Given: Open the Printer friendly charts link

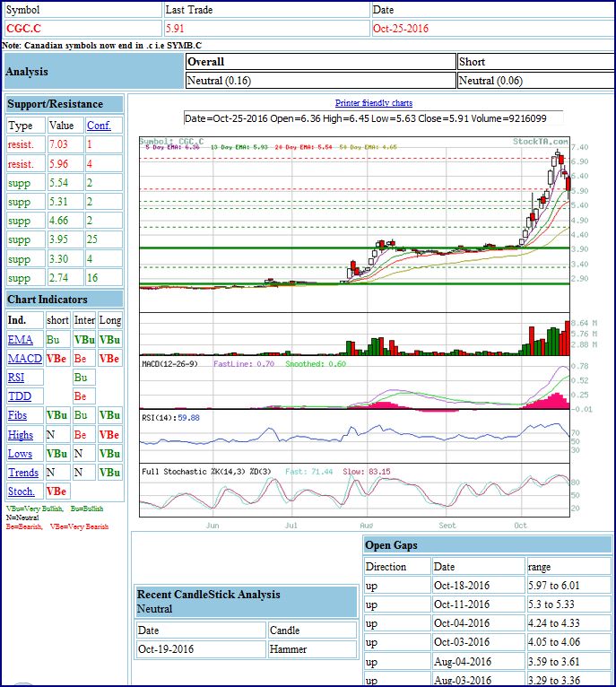Looking at the screenshot, I should click(x=373, y=103).
